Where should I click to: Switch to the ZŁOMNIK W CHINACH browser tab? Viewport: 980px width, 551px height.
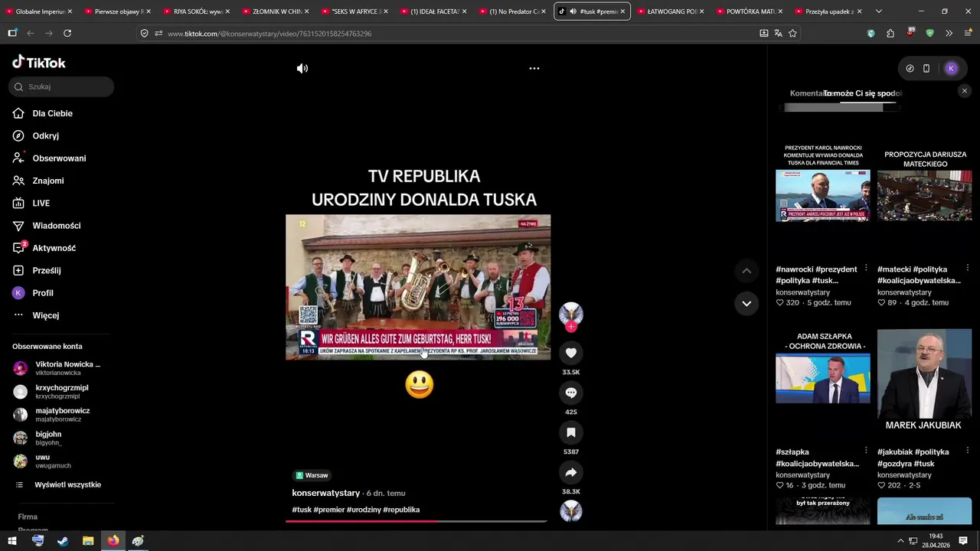click(x=276, y=11)
